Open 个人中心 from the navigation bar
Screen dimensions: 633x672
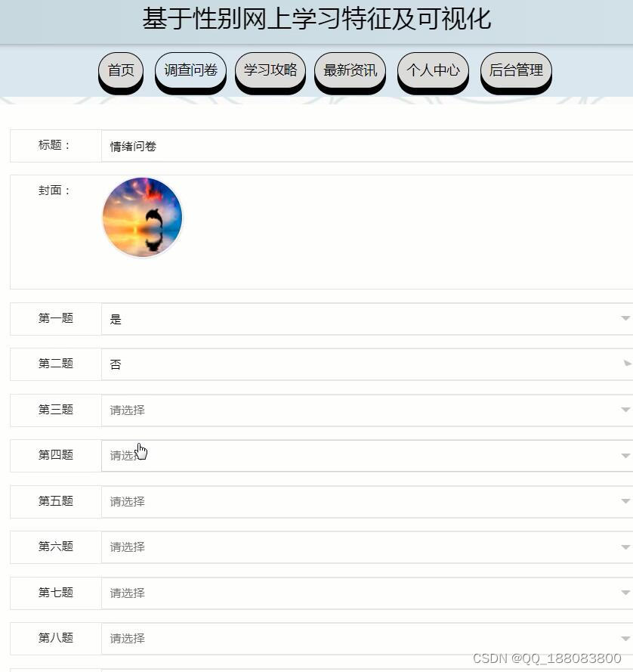[x=433, y=70]
